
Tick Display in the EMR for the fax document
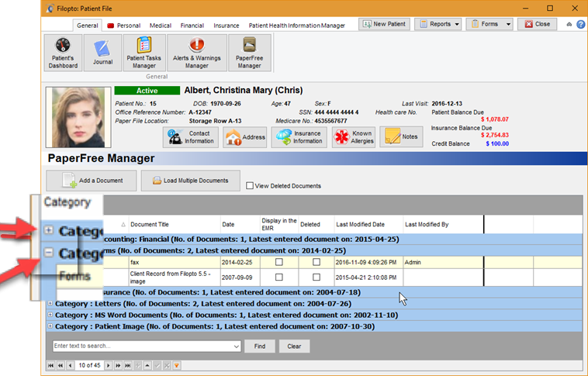pos(279,262)
